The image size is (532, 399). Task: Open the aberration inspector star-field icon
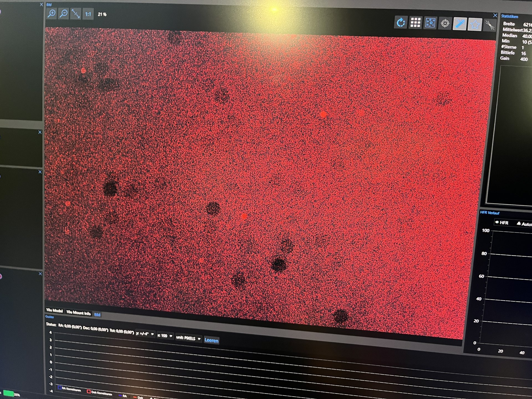(430, 23)
